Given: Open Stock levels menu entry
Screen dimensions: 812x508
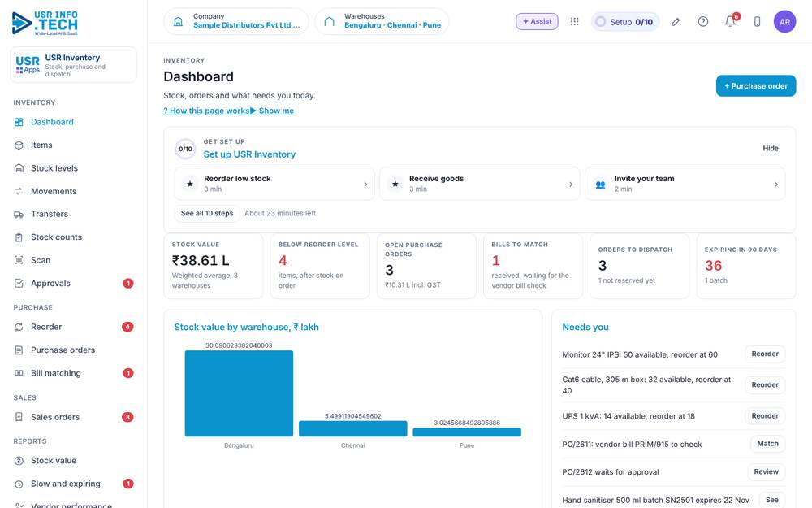Looking at the screenshot, I should click(74, 168).
